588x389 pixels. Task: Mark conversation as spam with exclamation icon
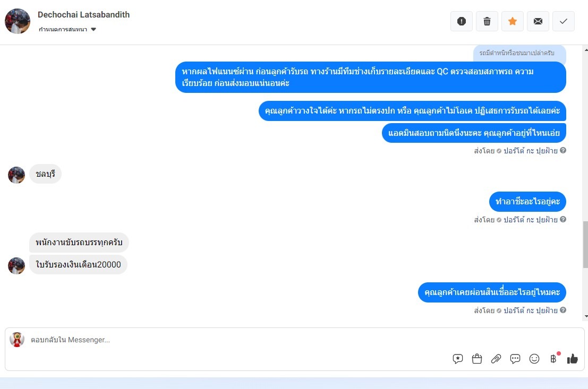click(x=461, y=21)
